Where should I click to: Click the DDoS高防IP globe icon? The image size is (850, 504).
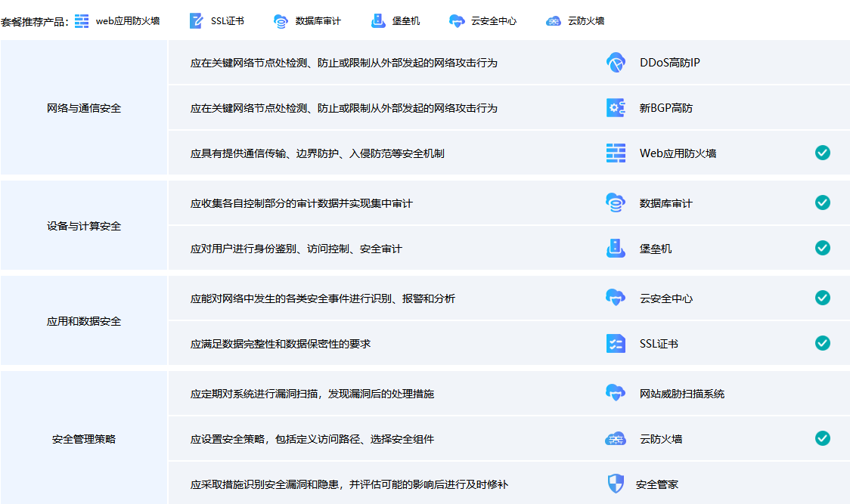[x=616, y=63]
